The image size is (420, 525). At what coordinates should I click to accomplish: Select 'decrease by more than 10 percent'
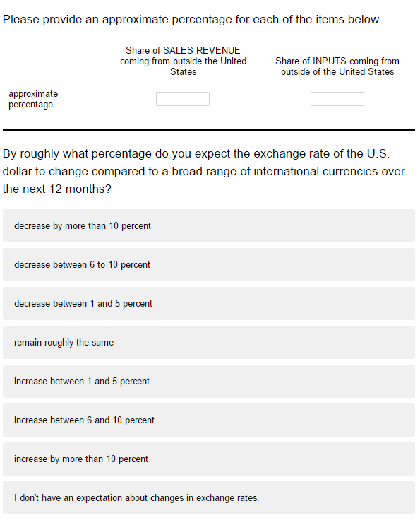coord(209,226)
